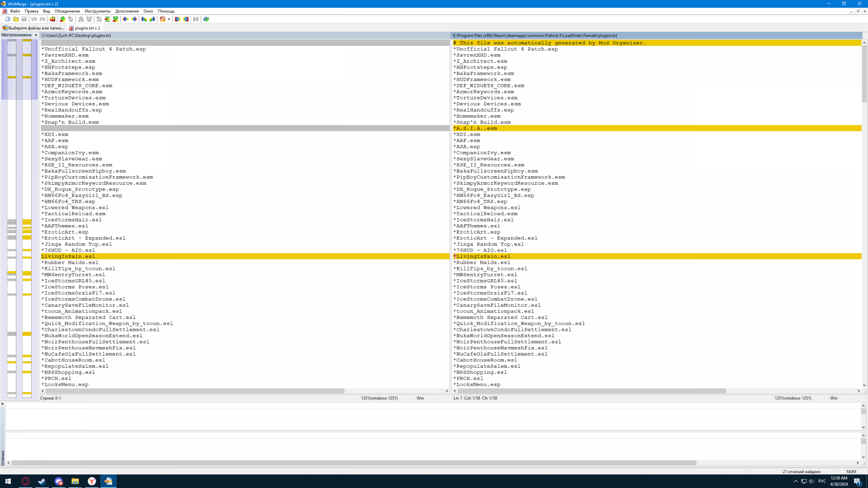Open Steam from the Windows taskbar
Image resolution: width=868 pixels, height=488 pixels.
pyautogui.click(x=42, y=481)
